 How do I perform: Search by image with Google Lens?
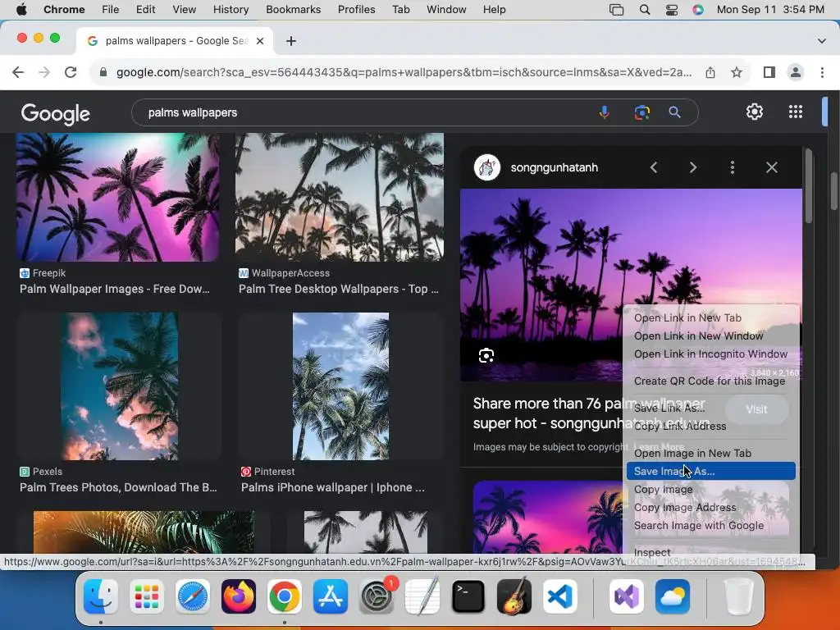coord(641,112)
